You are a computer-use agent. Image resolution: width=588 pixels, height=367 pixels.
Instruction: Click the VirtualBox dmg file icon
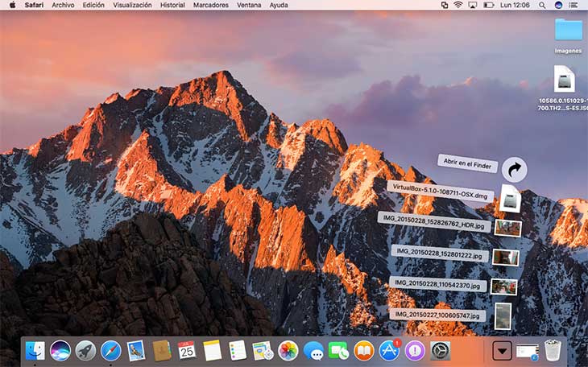(x=511, y=198)
